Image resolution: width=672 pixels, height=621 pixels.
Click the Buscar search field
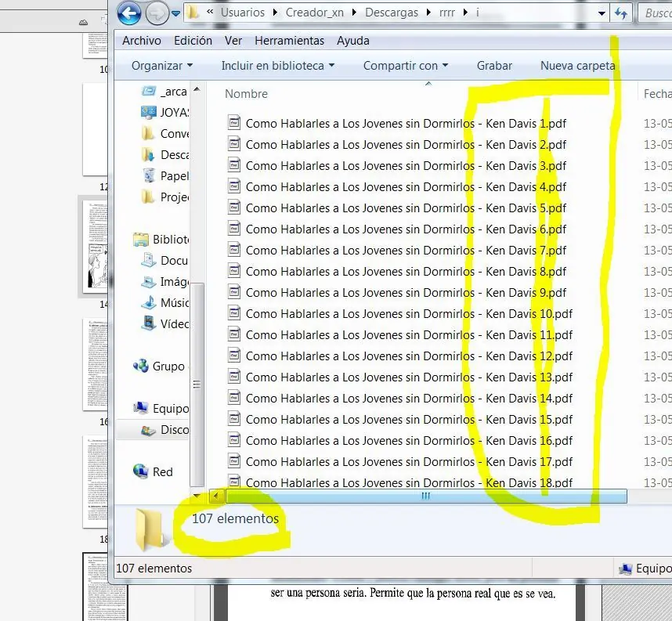coord(655,13)
